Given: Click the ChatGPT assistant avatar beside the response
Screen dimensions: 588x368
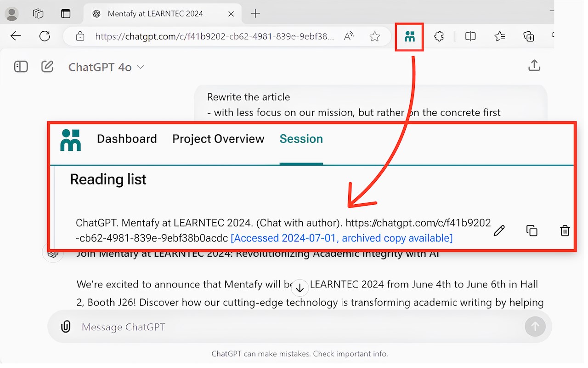Looking at the screenshot, I should tap(54, 253).
